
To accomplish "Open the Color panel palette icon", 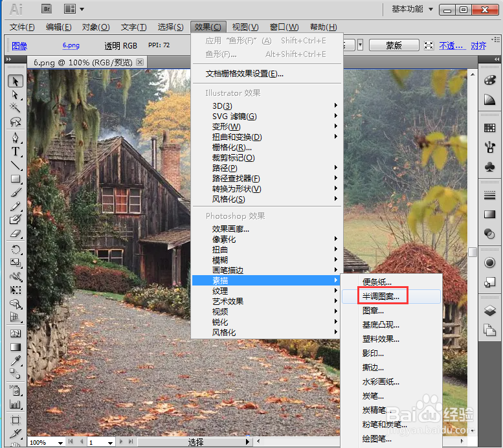I will coord(489,80).
